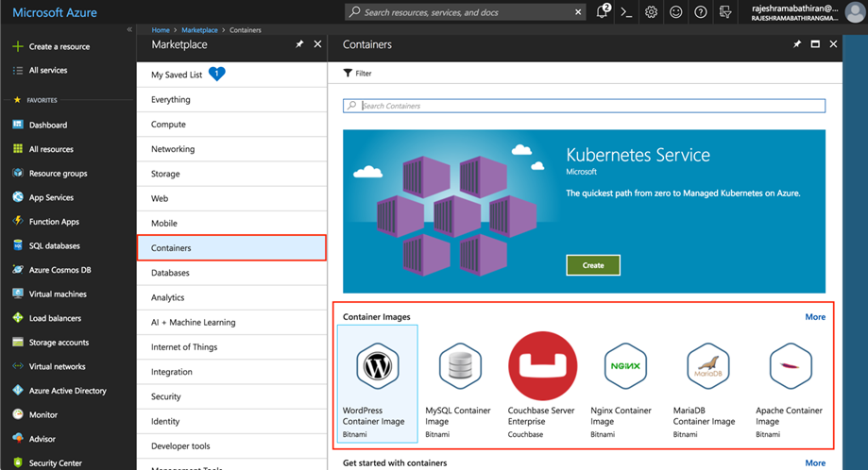Open Virtual machines in the favorites sidebar
Screen dimensions: 868x470
58,294
